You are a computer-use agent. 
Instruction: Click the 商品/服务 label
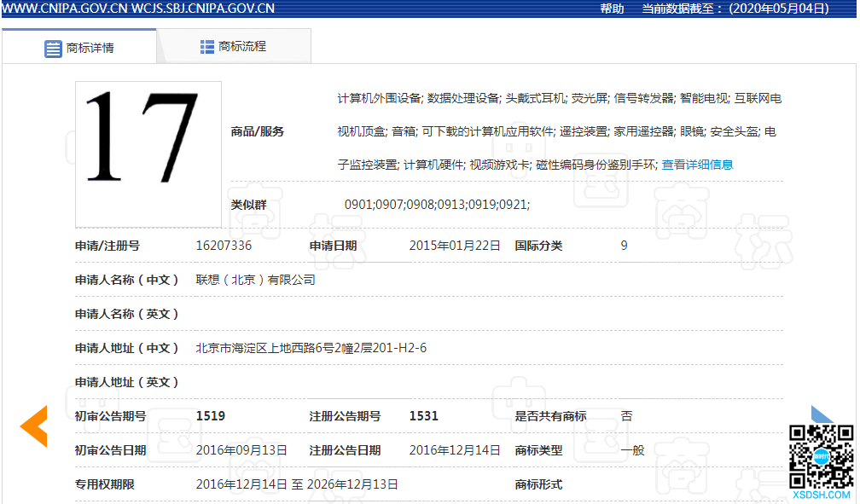(x=258, y=131)
